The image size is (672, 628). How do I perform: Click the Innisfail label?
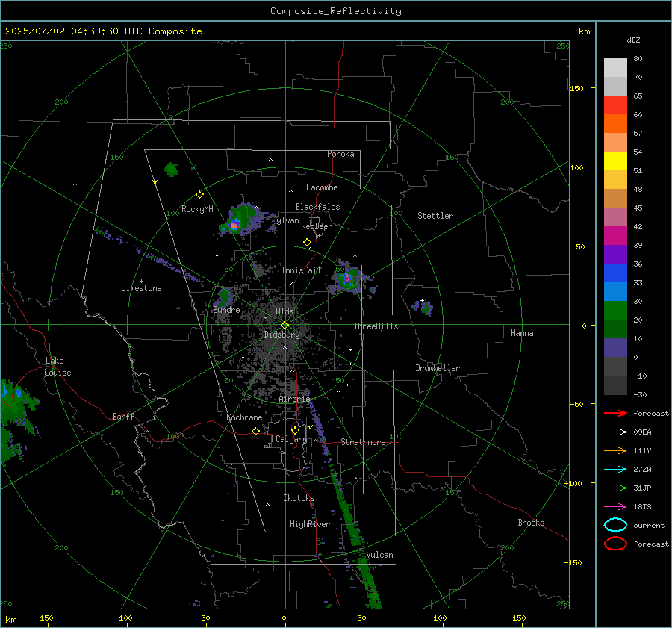pyautogui.click(x=301, y=270)
